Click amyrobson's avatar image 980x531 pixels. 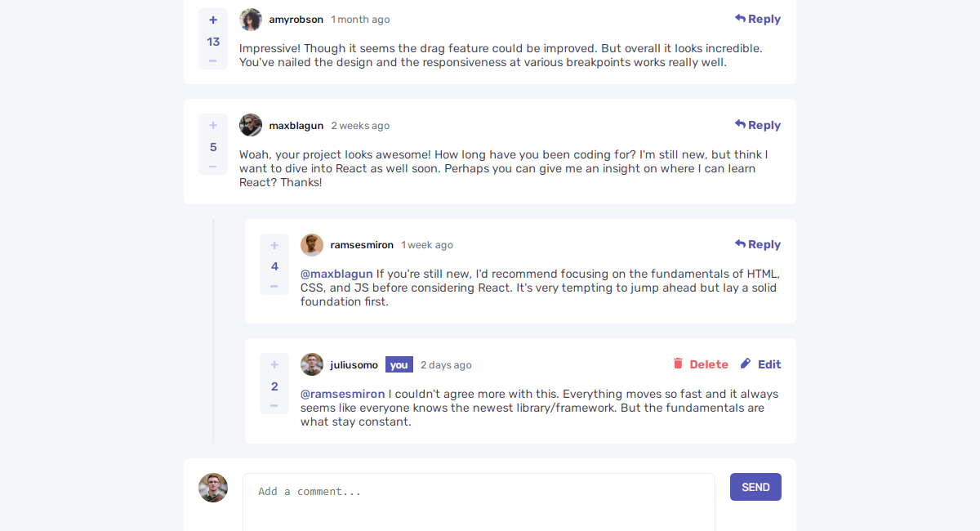pos(250,19)
